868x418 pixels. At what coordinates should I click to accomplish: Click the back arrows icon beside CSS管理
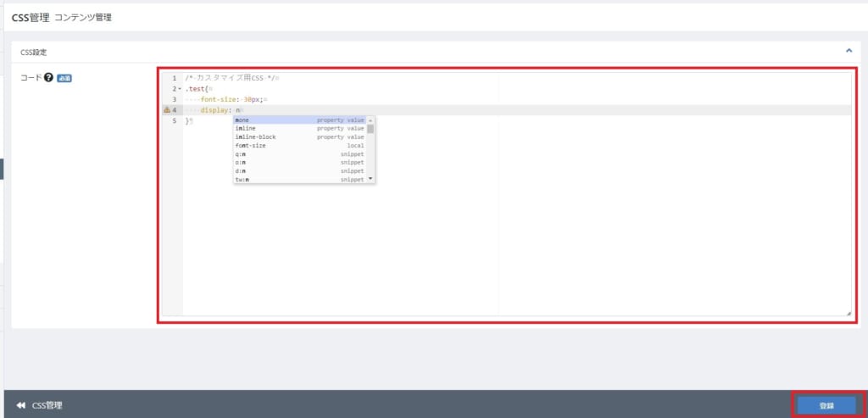[x=20, y=405]
